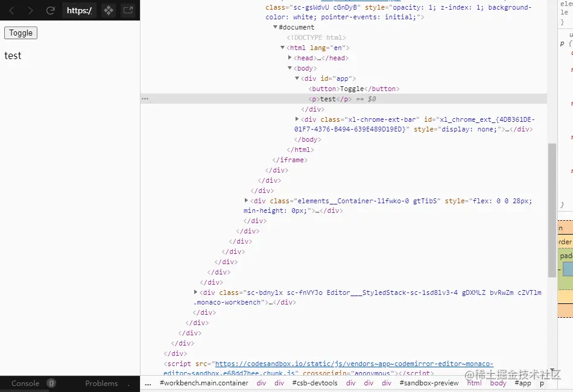Select the closing body tag row
573x392 pixels.
(x=308, y=139)
